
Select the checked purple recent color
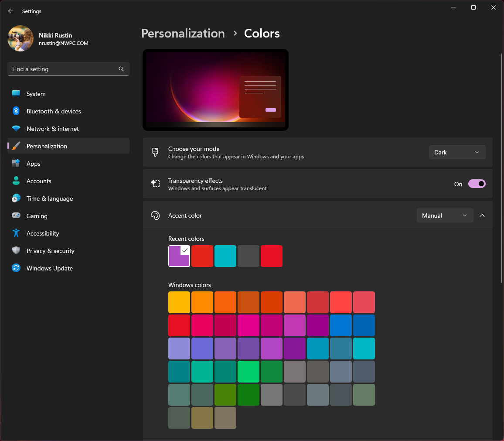(x=179, y=256)
